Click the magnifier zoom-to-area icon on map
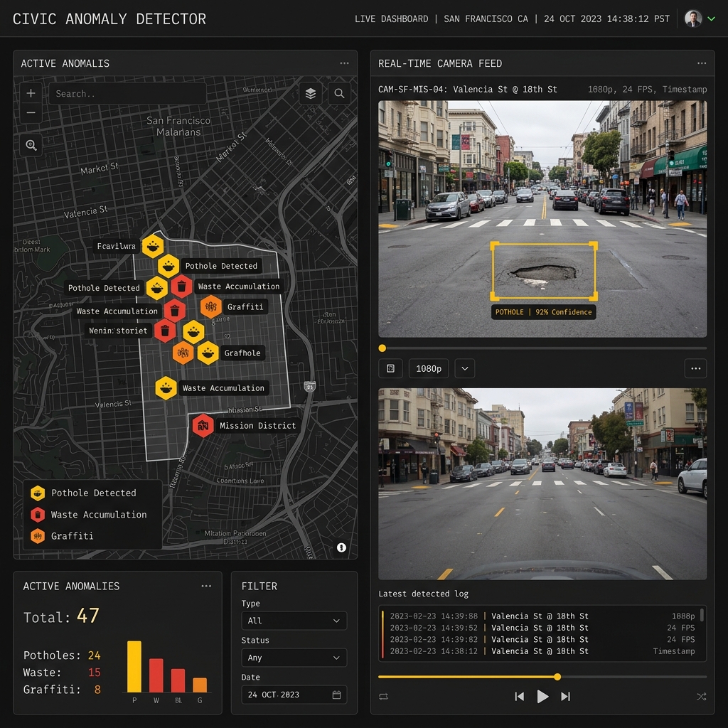728x728 pixels. coord(31,145)
